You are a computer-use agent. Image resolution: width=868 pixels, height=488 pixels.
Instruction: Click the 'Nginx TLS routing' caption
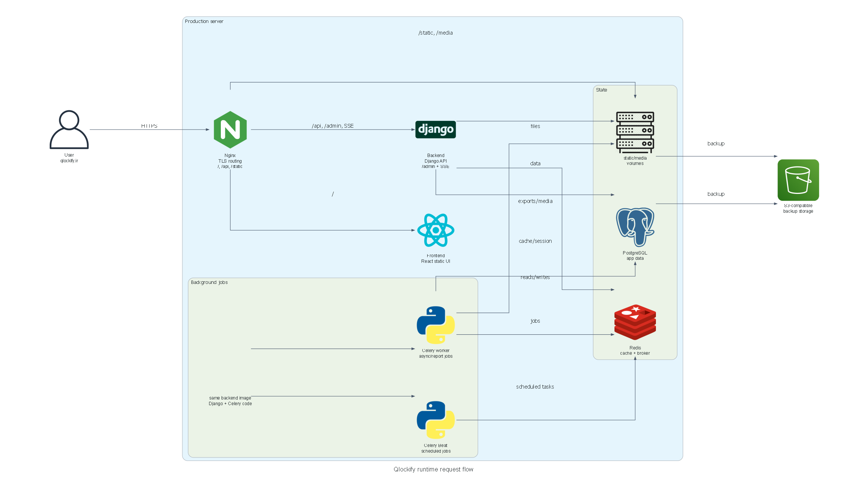pyautogui.click(x=230, y=161)
